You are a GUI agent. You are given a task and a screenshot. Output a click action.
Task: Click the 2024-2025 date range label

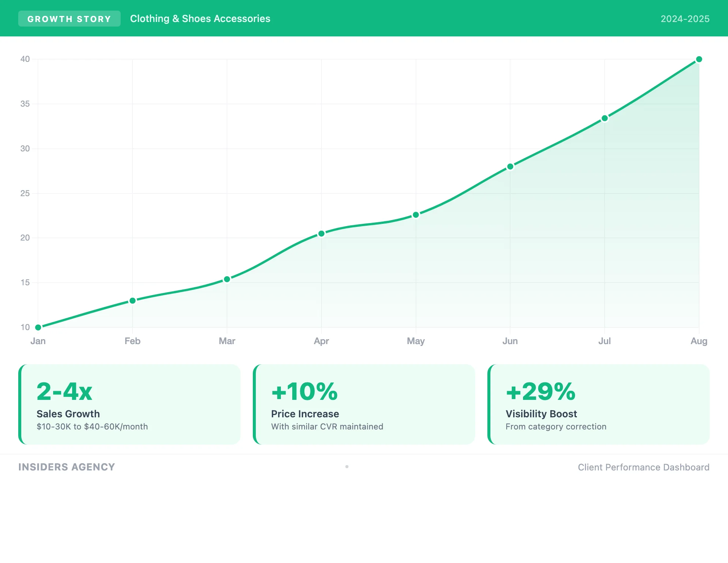tap(685, 19)
